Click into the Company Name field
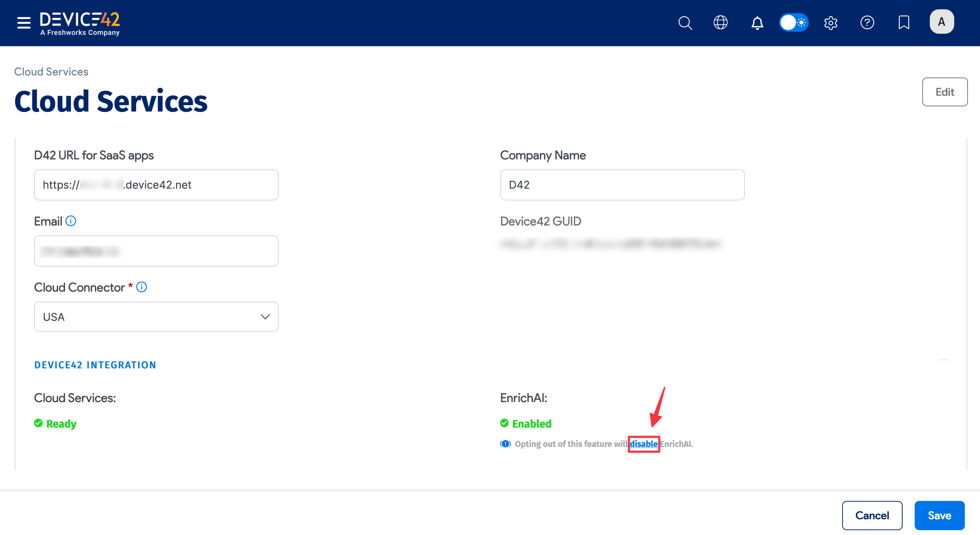 pos(622,185)
